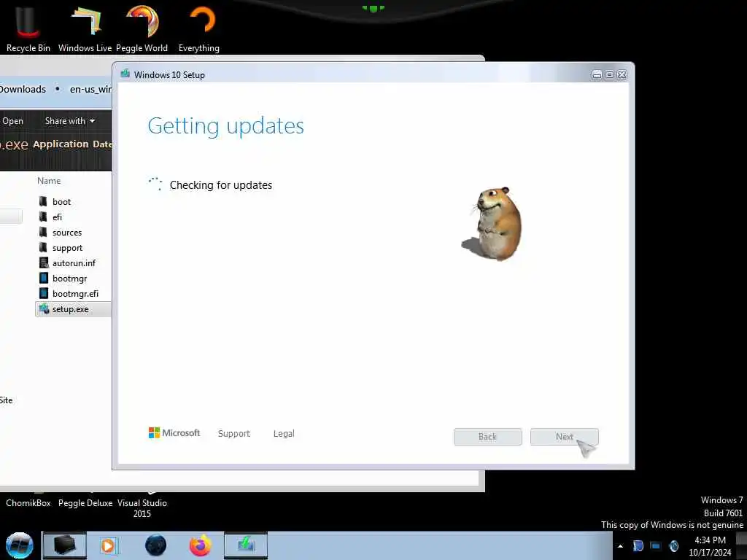Select the efi folder icon in Explorer

43,217
